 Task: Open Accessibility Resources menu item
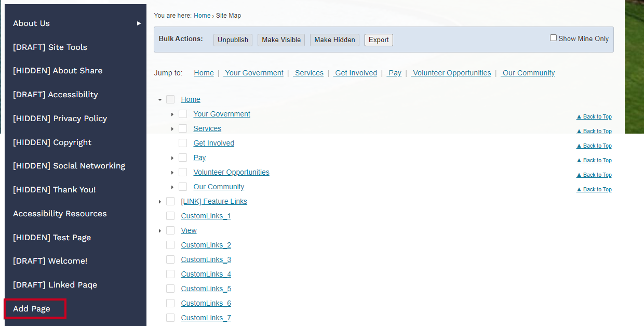tap(60, 214)
